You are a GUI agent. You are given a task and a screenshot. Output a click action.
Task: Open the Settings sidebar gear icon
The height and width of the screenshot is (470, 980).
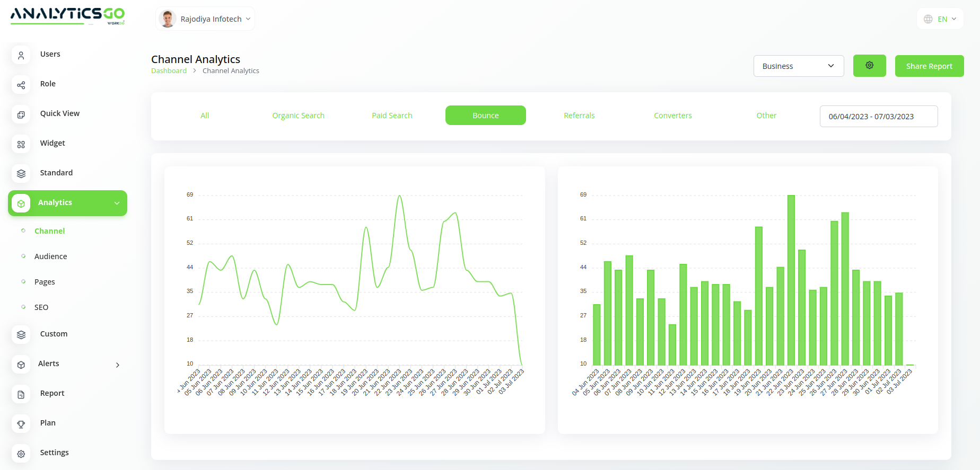pos(21,453)
